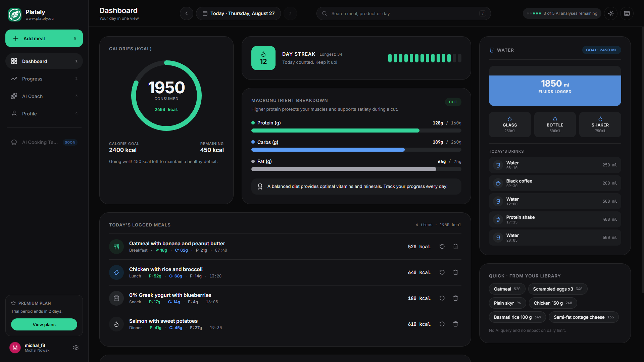The image size is (644, 362).
Task: Click the breakfast fork icon for Oatmeal
Action: click(x=116, y=247)
